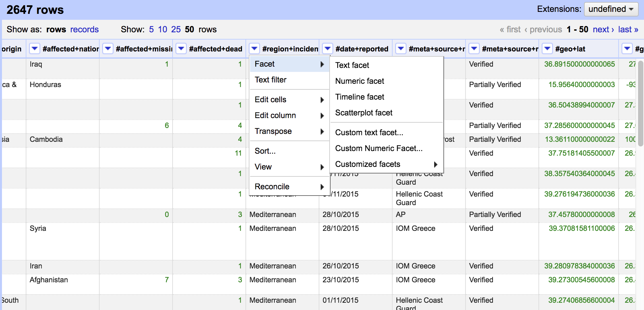
Task: Open #affected+dead column dropdown arrow
Action: [181, 49]
